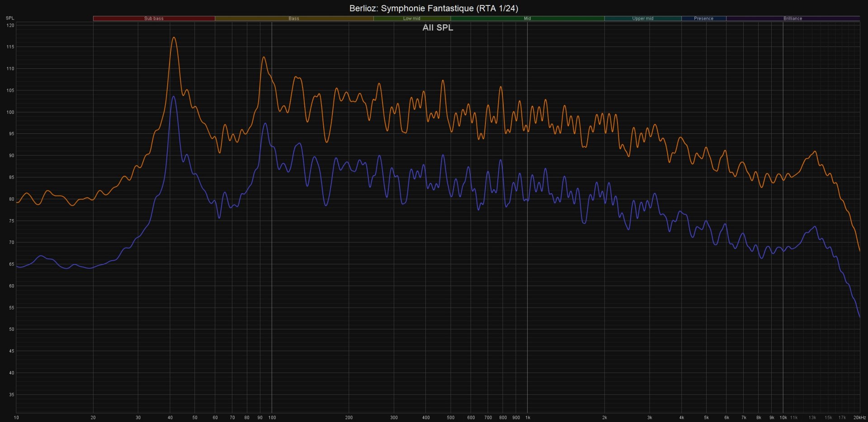Click the red Sub bass band
Screen dimensions: 868x422
(x=154, y=19)
